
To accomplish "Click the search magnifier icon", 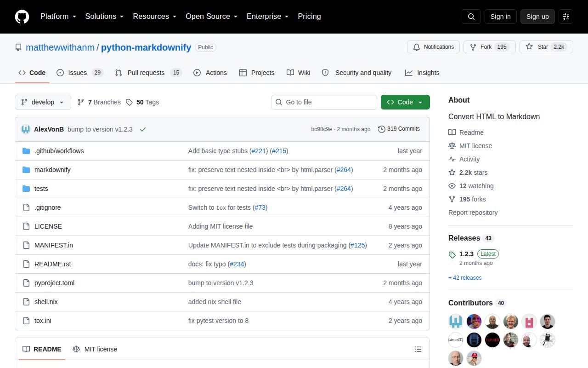I will (x=471, y=17).
